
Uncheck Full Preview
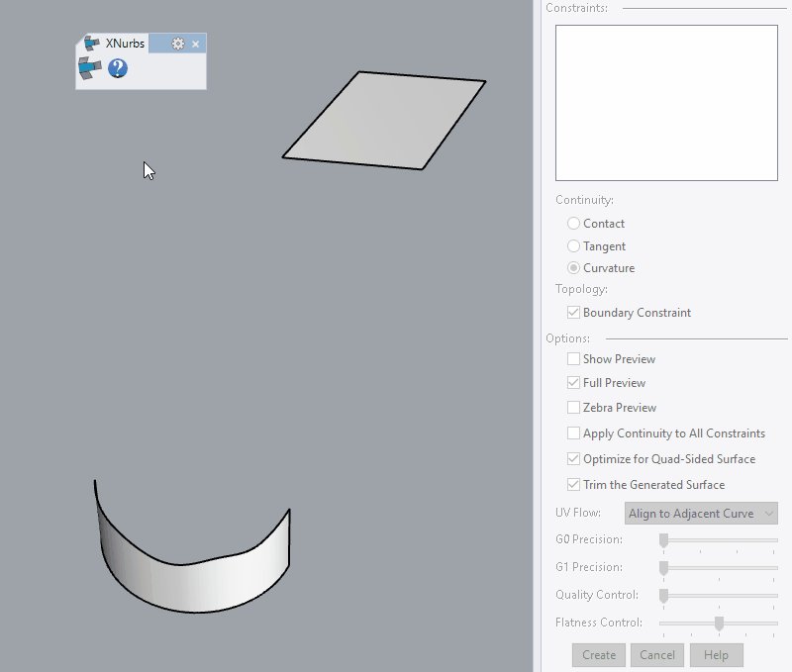(x=572, y=383)
